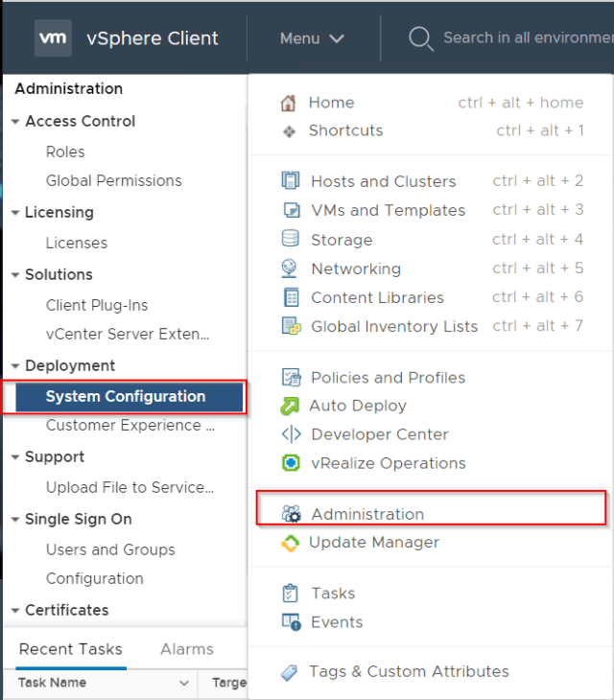Image resolution: width=614 pixels, height=700 pixels.
Task: Click the Hosts and Clusters icon
Action: (291, 181)
